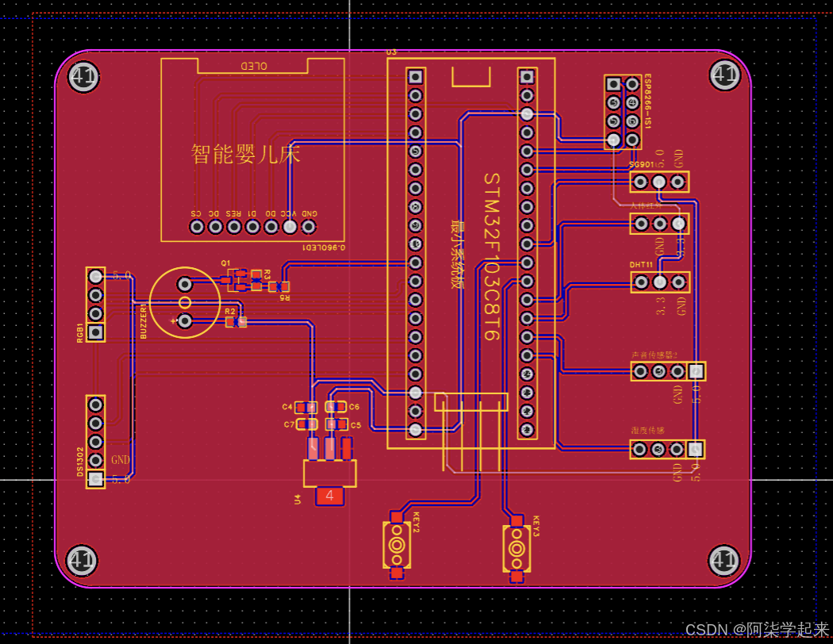This screenshot has width=833, height=644.
Task: Click the U4 designator label
Action: tap(297, 499)
